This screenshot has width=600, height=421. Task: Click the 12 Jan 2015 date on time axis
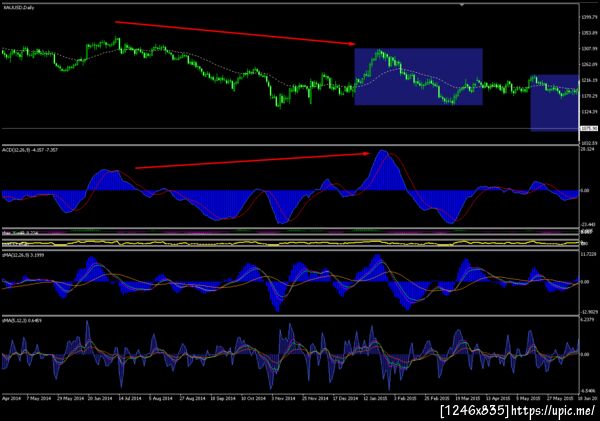pyautogui.click(x=375, y=398)
